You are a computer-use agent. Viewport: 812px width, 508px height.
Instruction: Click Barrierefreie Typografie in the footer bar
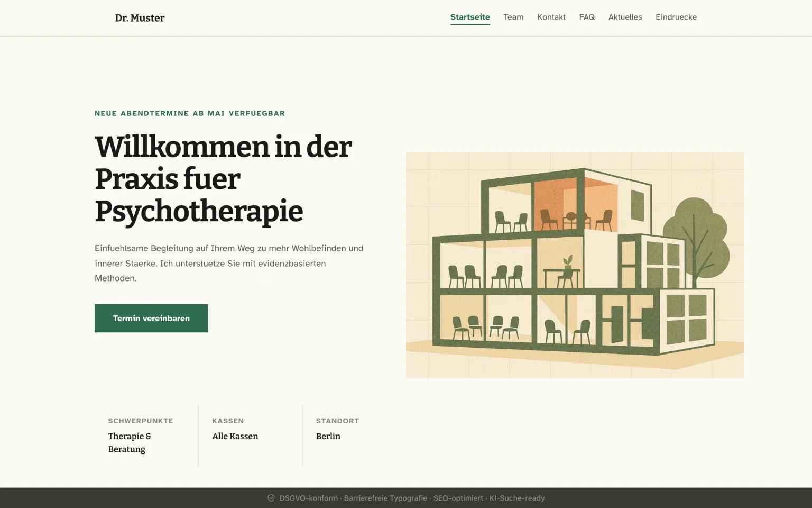tap(385, 498)
